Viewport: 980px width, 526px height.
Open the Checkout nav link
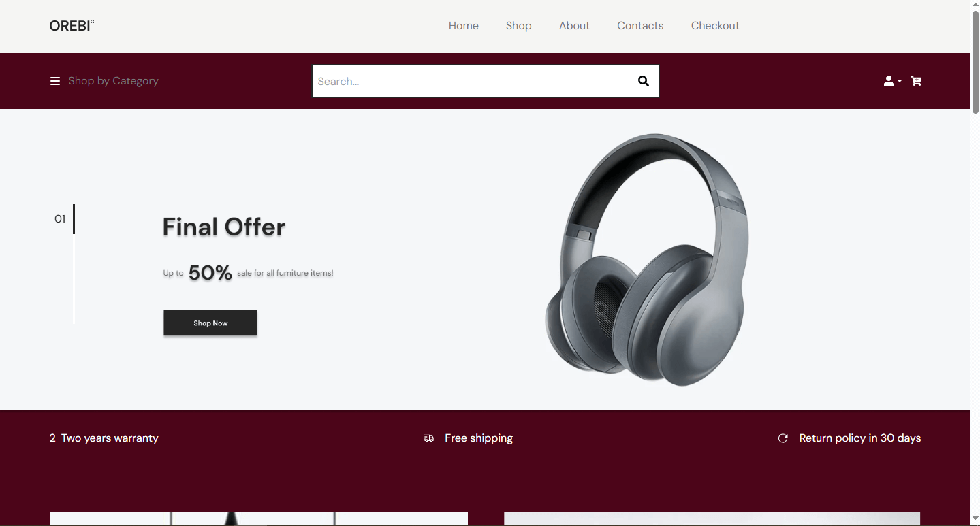[x=715, y=26]
